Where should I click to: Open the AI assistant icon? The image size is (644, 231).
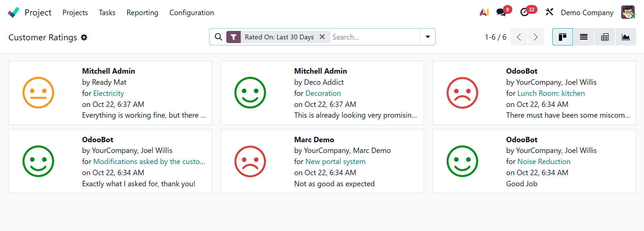click(x=484, y=12)
